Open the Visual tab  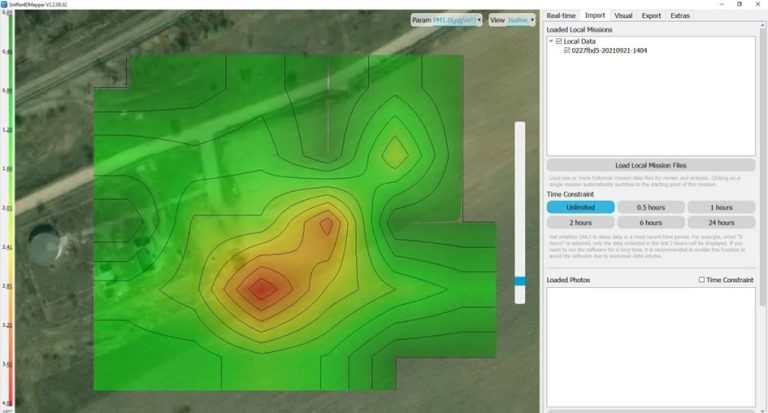pos(623,16)
